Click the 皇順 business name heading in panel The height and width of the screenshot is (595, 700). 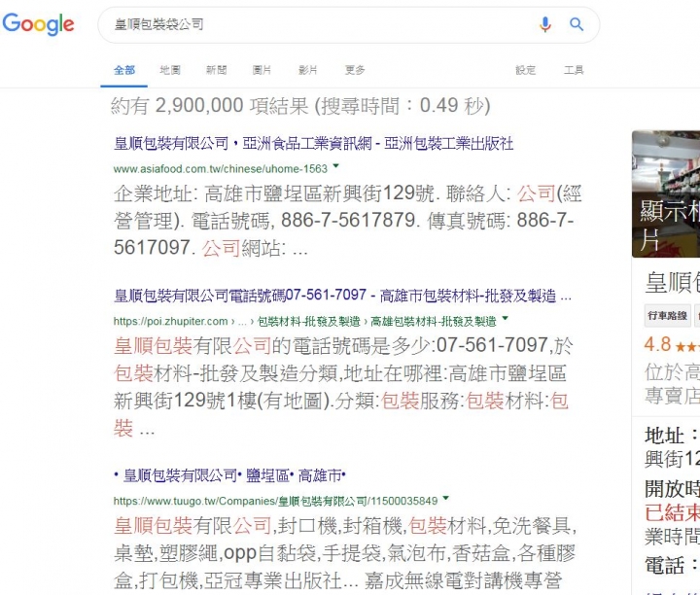673,282
